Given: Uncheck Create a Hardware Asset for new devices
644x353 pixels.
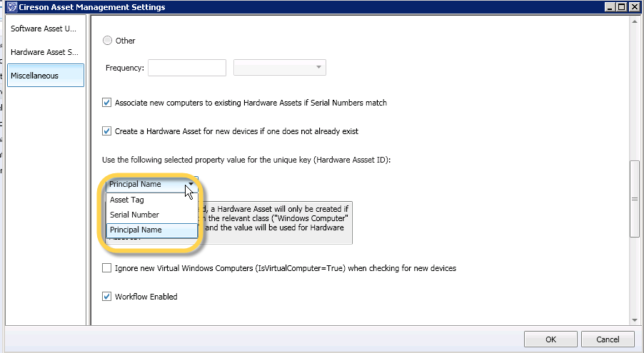Looking at the screenshot, I should click(x=108, y=131).
